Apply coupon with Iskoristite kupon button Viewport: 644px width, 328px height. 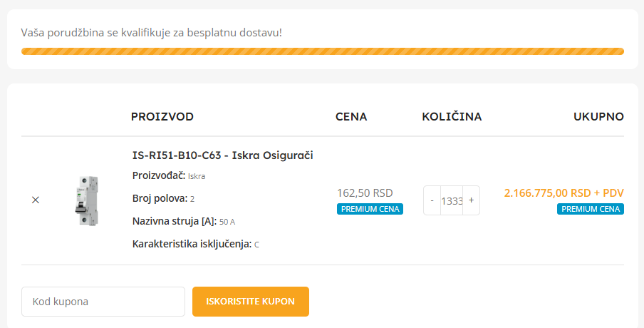click(251, 302)
